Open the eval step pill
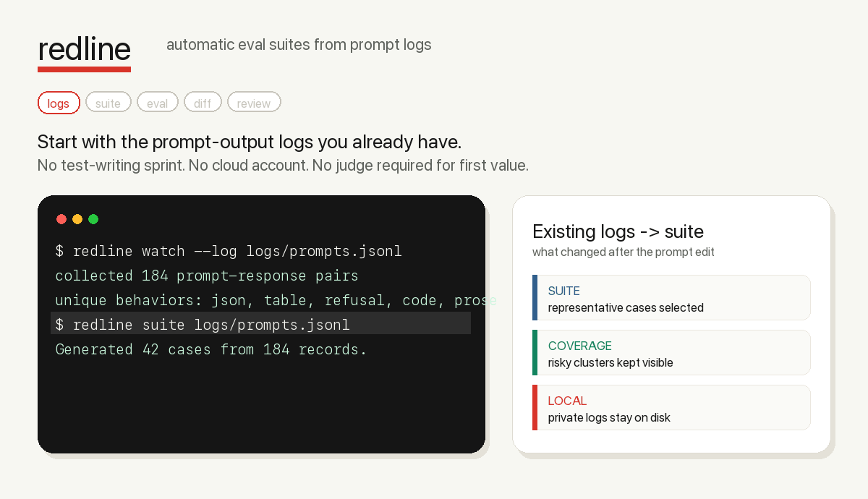The width and height of the screenshot is (868, 499). coord(158,103)
